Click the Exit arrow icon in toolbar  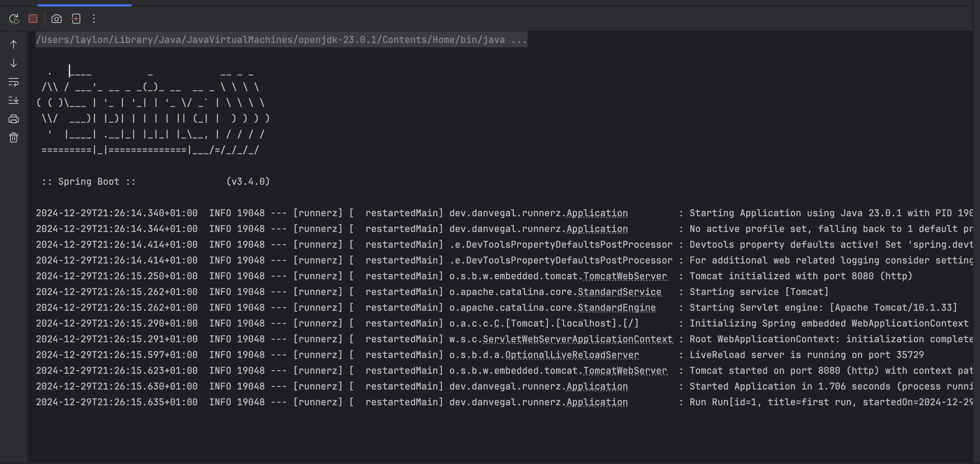click(x=76, y=19)
